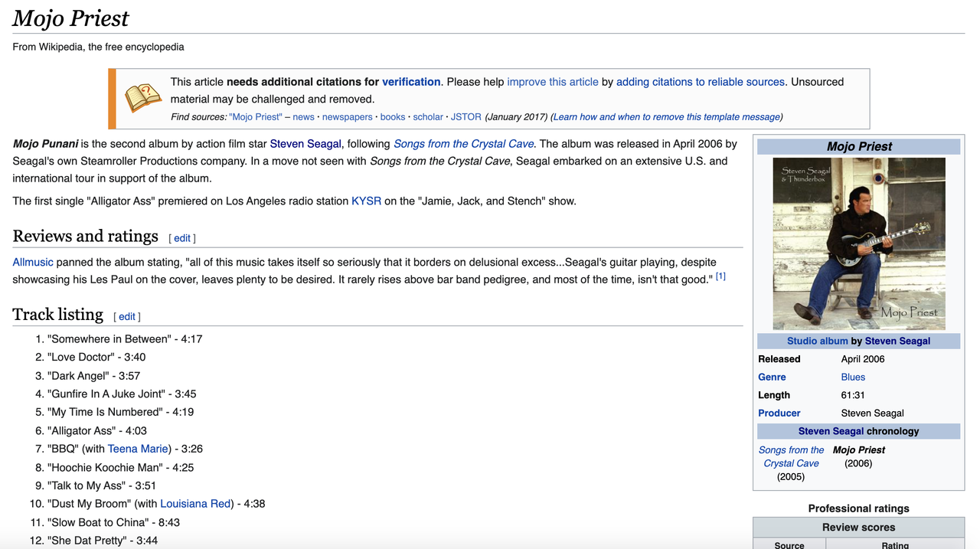Select track "Talk to My Ass" - 3:51
This screenshot has width=980, height=549.
tap(102, 485)
